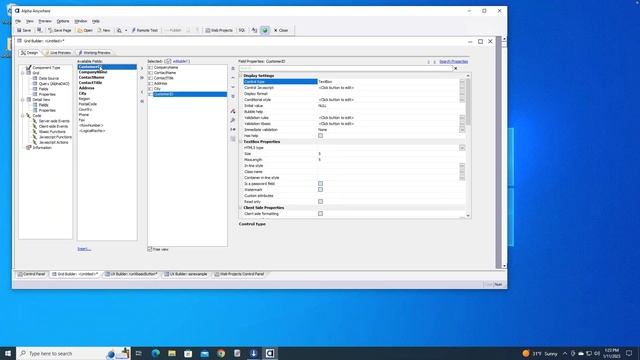This screenshot has width=640, height=360.
Task: Collapse the Client Side Properties section
Action: coord(241,208)
